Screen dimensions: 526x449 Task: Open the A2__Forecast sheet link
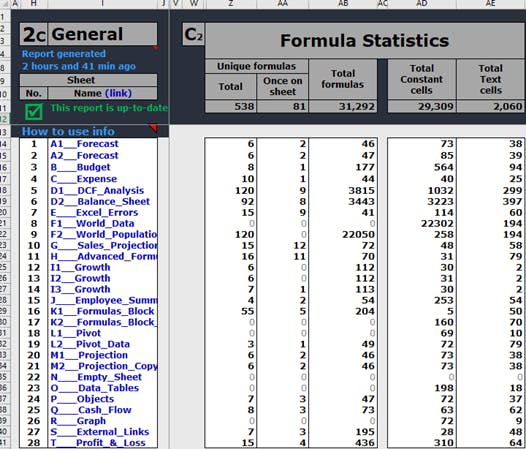coord(84,156)
